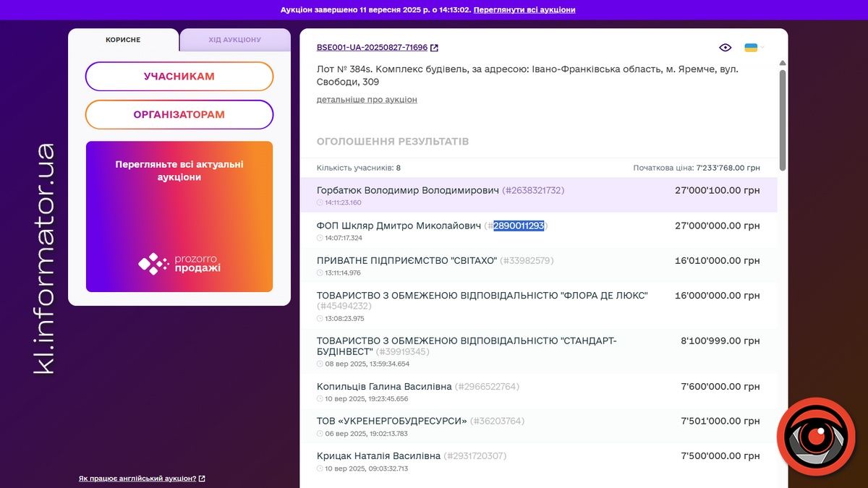The height and width of the screenshot is (488, 868).
Task: Click the external link icon beside the auction ID
Action: pos(434,48)
